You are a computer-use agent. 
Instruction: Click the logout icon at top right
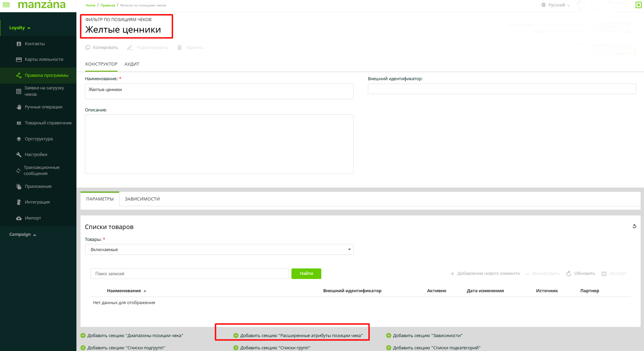pos(638,5)
